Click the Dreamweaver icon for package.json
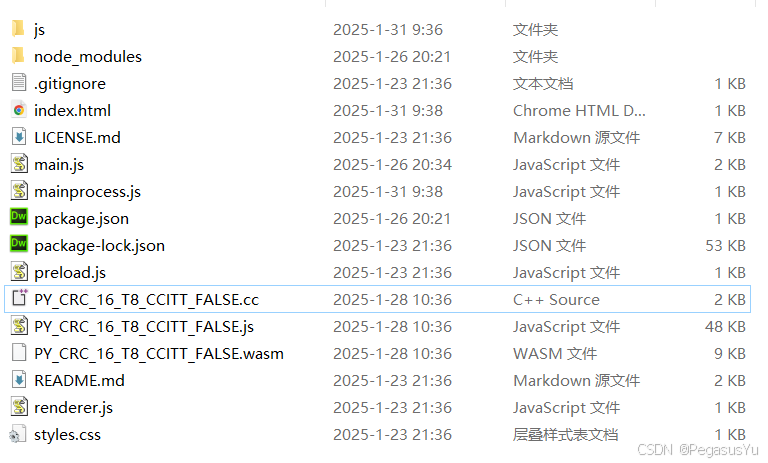768x463 pixels. tap(19, 217)
